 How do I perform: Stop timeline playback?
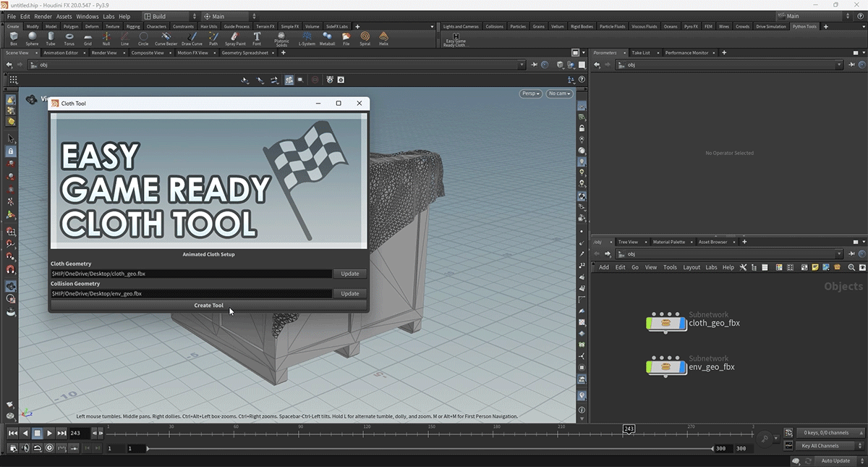tap(38, 433)
